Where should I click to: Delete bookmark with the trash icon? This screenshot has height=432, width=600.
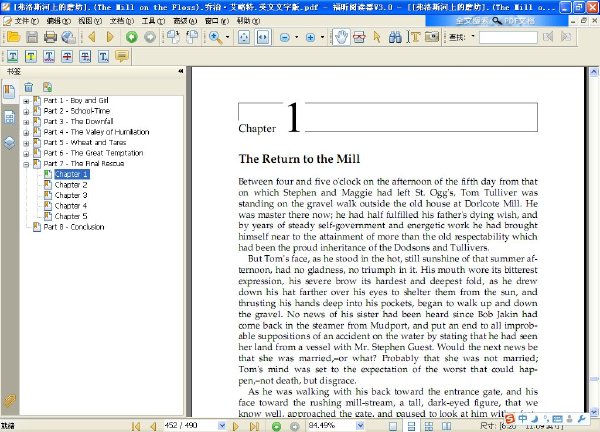click(29, 87)
